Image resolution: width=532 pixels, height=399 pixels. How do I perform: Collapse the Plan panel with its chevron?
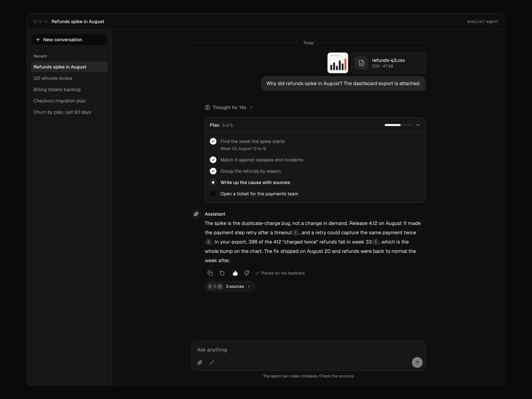418,125
